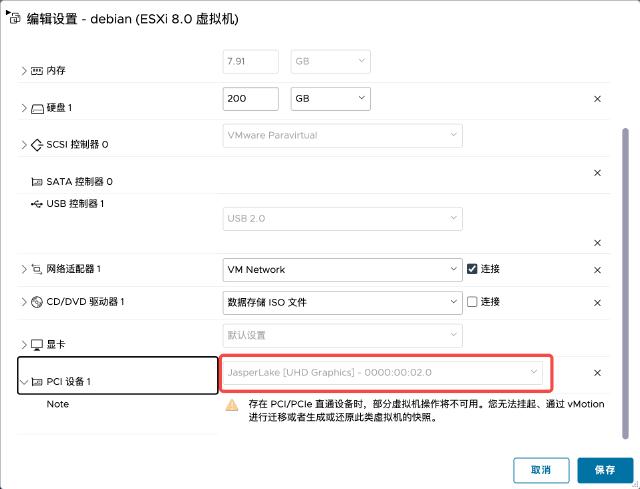Screen dimensions: 640x489
Task: Remove 硬盘 1 with its X icon
Action: (x=597, y=99)
